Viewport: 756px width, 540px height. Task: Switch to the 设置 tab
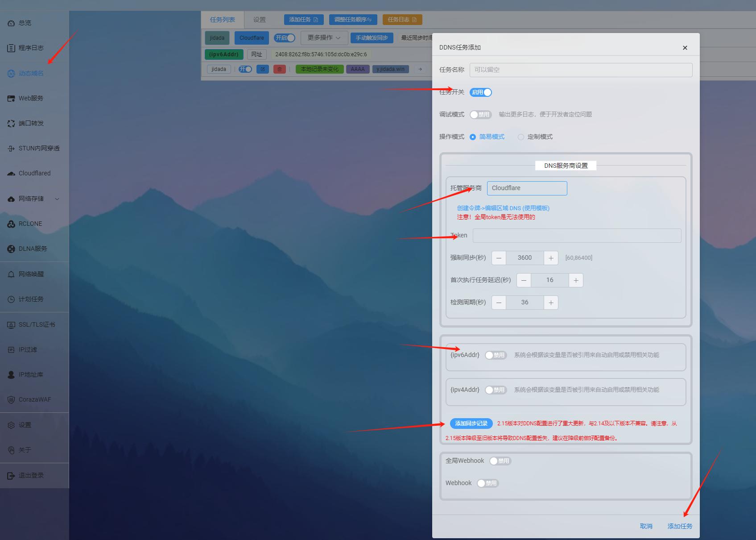coord(259,20)
